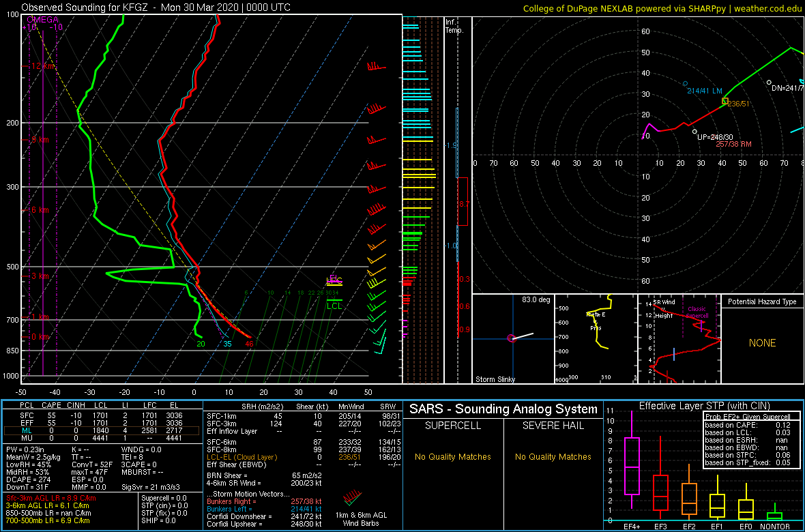Click the ConvT = 52F value

point(92,463)
